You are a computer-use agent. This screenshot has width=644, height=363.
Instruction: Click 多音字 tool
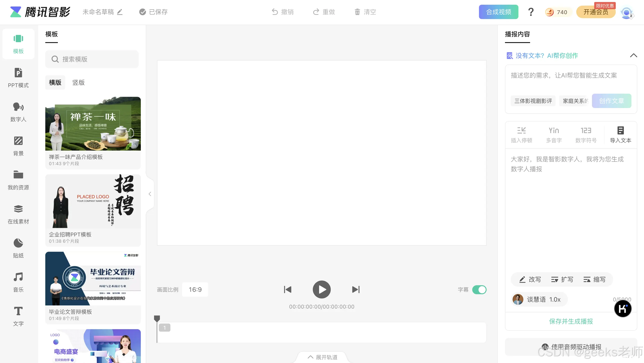coord(554,135)
